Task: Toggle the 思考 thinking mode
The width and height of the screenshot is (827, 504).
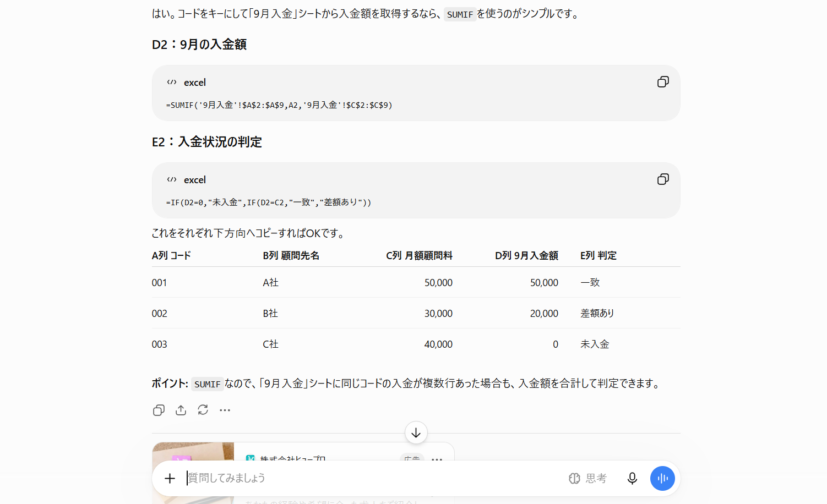Action: [x=587, y=478]
